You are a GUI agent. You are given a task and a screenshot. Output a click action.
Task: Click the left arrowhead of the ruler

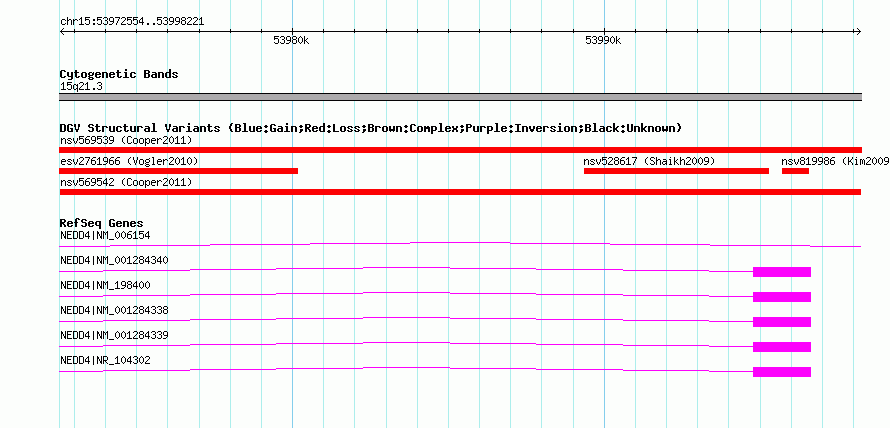point(62,31)
